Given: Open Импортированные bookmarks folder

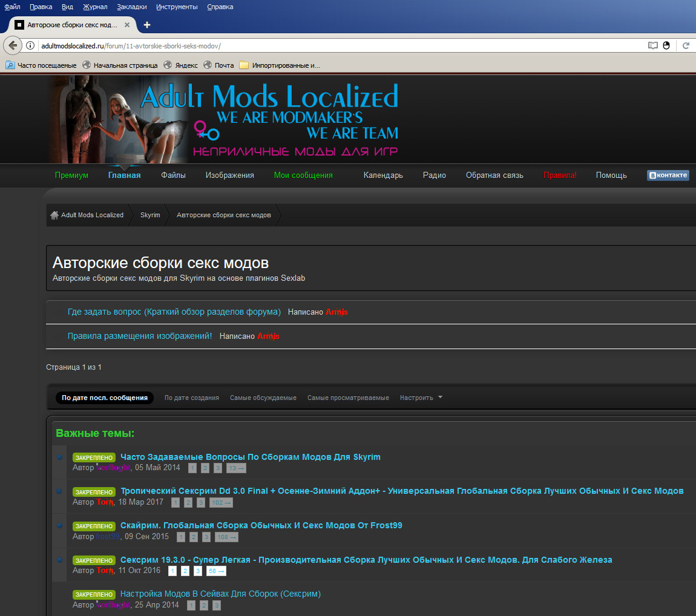Looking at the screenshot, I should point(280,65).
